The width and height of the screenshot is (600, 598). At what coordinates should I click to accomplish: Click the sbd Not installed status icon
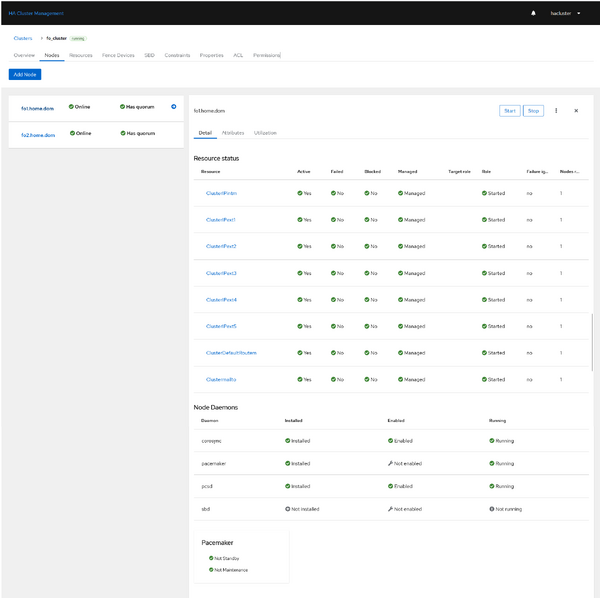click(x=288, y=509)
